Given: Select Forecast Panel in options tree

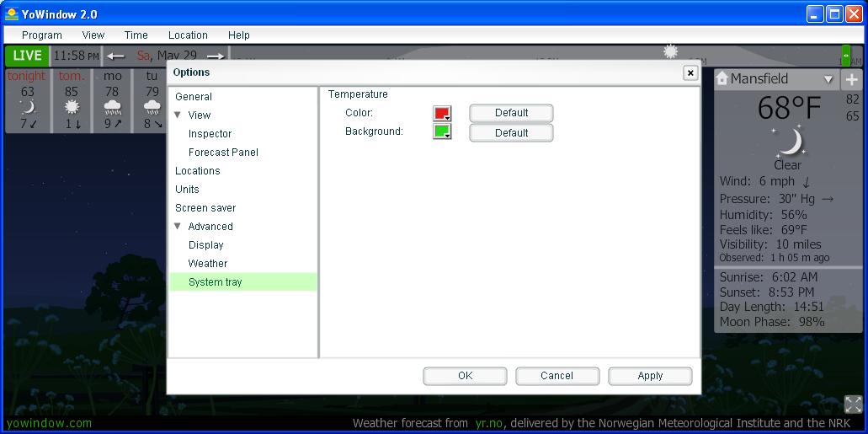Looking at the screenshot, I should point(223,152).
